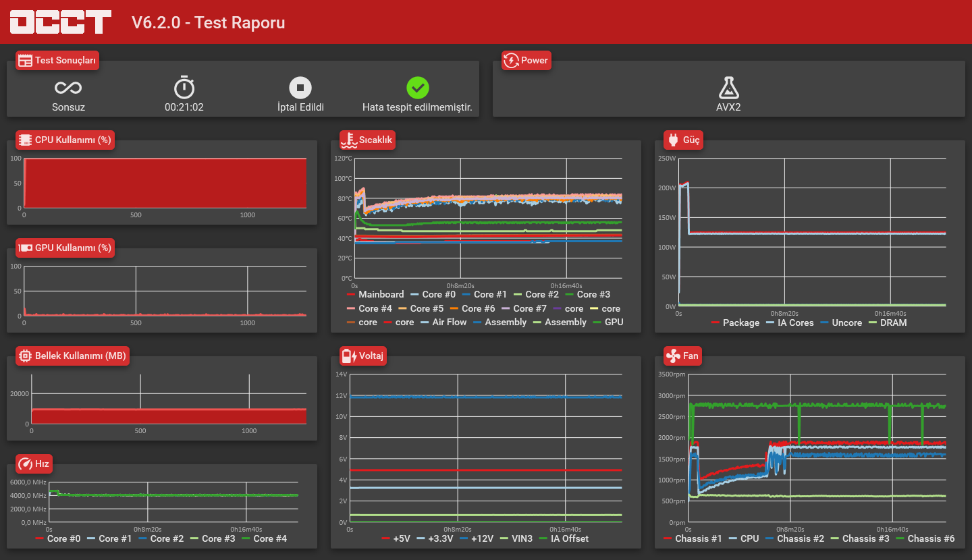Toggle GPU series in temperature legend
972x560 pixels.
pyautogui.click(x=607, y=322)
